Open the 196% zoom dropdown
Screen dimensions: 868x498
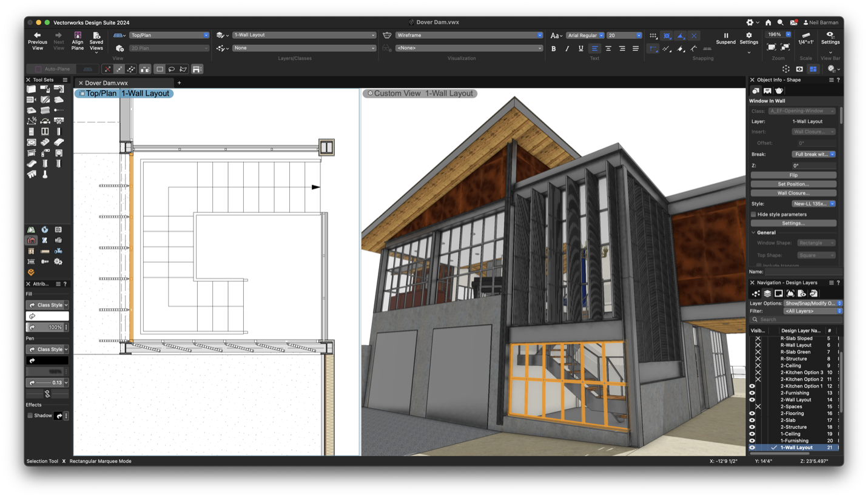[778, 35]
